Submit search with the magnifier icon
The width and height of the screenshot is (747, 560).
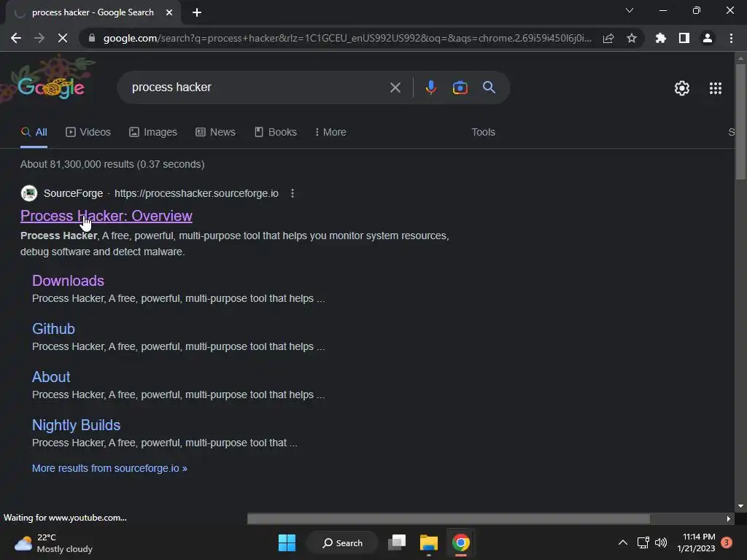(x=489, y=87)
